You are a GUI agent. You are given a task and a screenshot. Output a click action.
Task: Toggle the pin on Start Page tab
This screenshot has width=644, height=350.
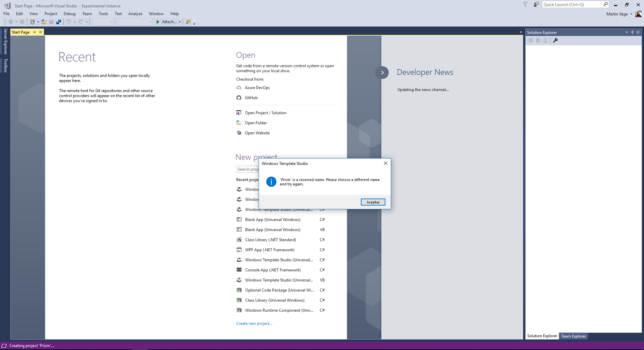[x=35, y=32]
